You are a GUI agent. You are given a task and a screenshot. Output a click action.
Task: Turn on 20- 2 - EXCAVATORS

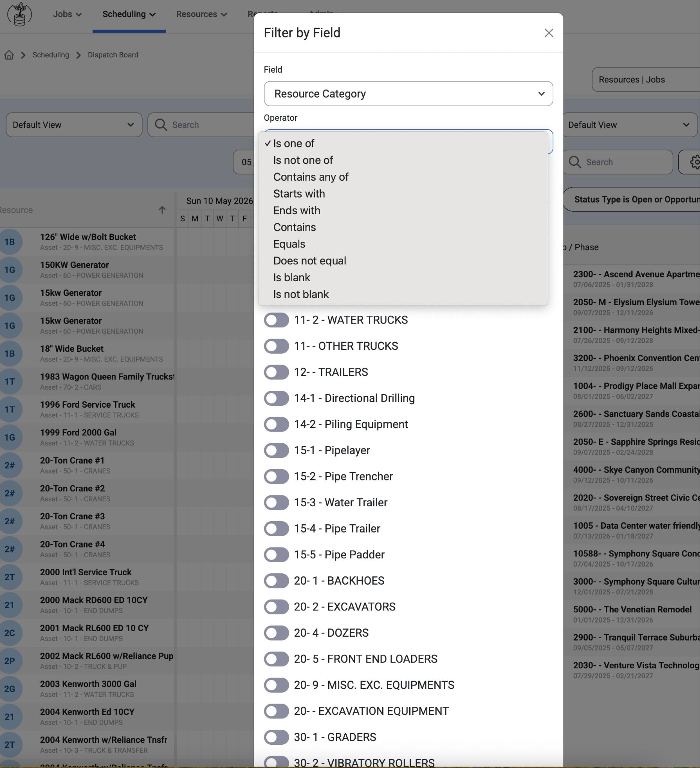pyautogui.click(x=276, y=607)
